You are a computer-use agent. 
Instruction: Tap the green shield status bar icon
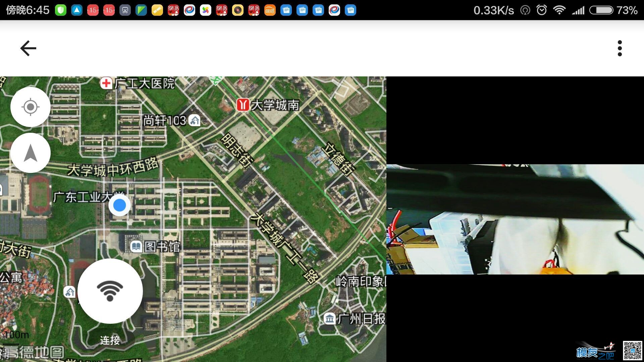pos(61,10)
